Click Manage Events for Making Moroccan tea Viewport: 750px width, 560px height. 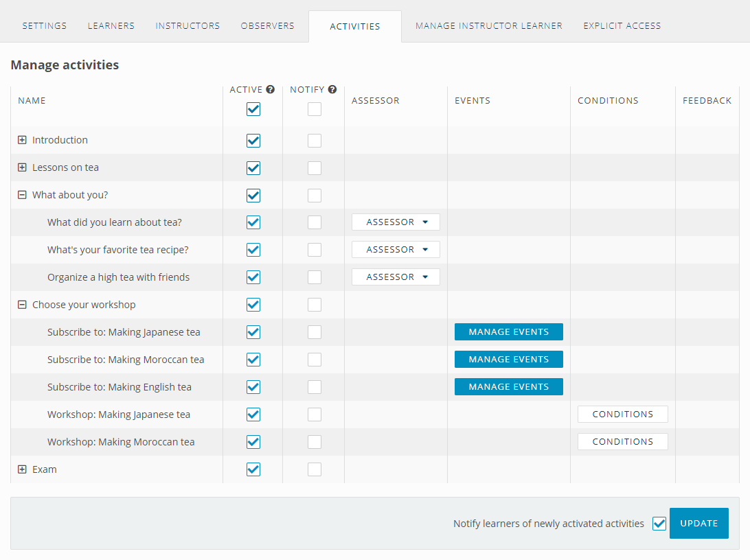click(508, 360)
